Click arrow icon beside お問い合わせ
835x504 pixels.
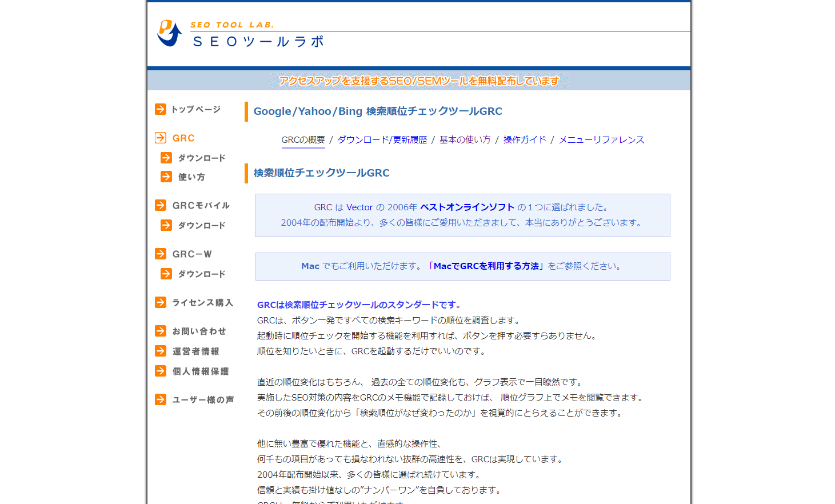(x=161, y=331)
